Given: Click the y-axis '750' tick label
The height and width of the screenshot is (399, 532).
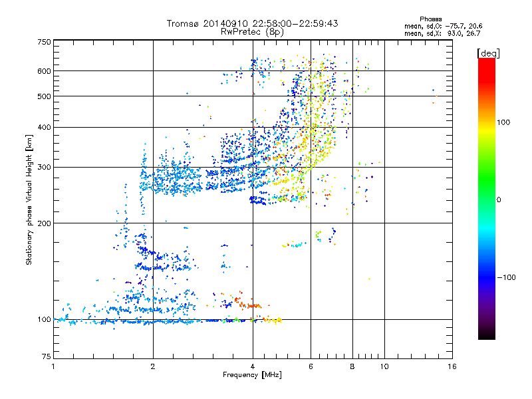Looking at the screenshot, I should [x=44, y=42].
